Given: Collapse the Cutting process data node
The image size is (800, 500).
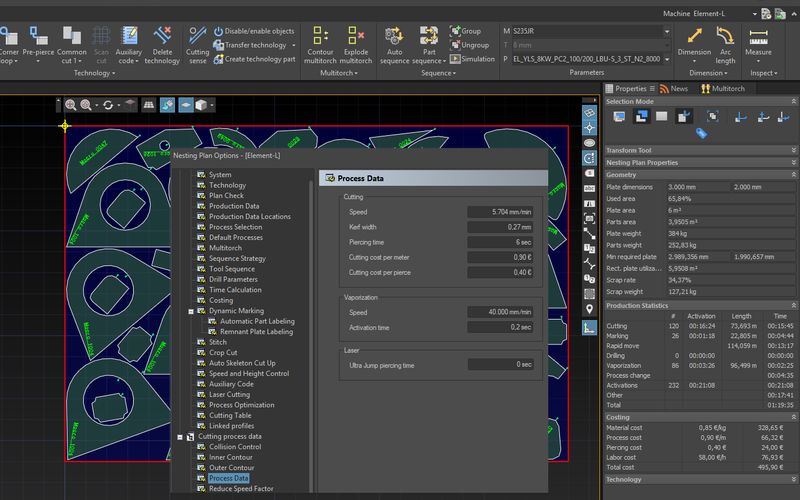Looking at the screenshot, I should (180, 437).
